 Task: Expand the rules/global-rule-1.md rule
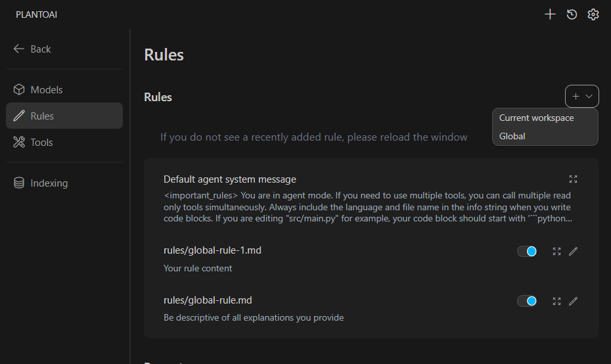556,252
